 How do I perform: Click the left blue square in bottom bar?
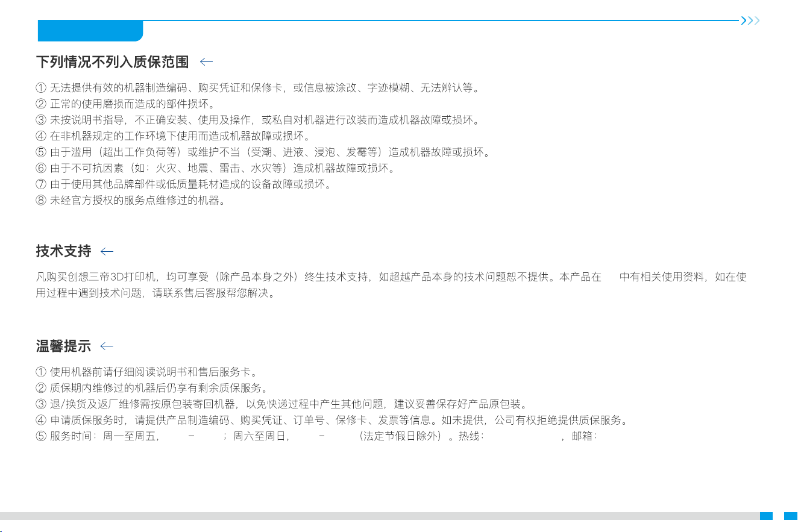[x=766, y=516]
